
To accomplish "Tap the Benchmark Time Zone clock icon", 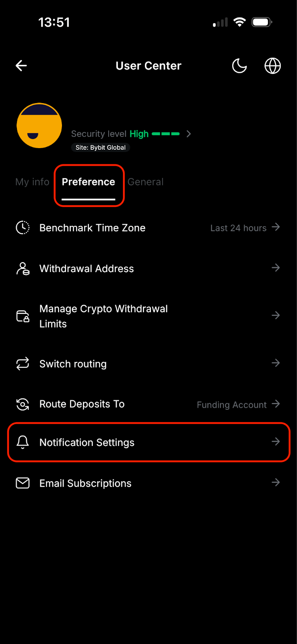I will pyautogui.click(x=23, y=228).
